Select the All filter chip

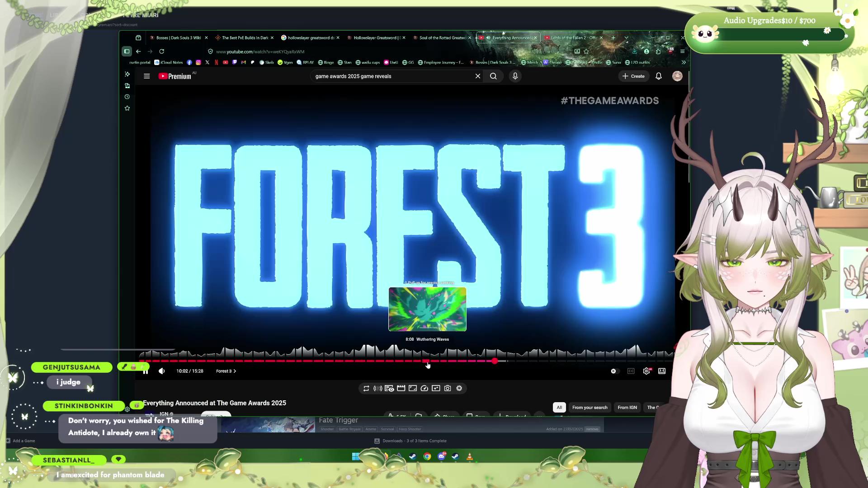559,408
